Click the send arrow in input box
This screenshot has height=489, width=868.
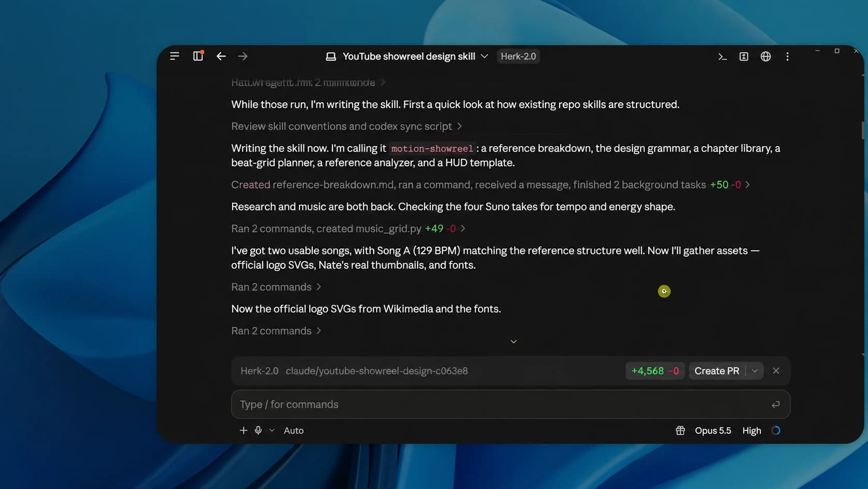pos(776,404)
